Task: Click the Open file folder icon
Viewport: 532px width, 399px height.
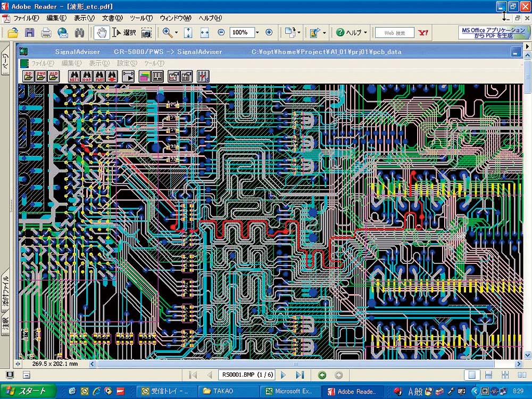Action: coord(13,32)
